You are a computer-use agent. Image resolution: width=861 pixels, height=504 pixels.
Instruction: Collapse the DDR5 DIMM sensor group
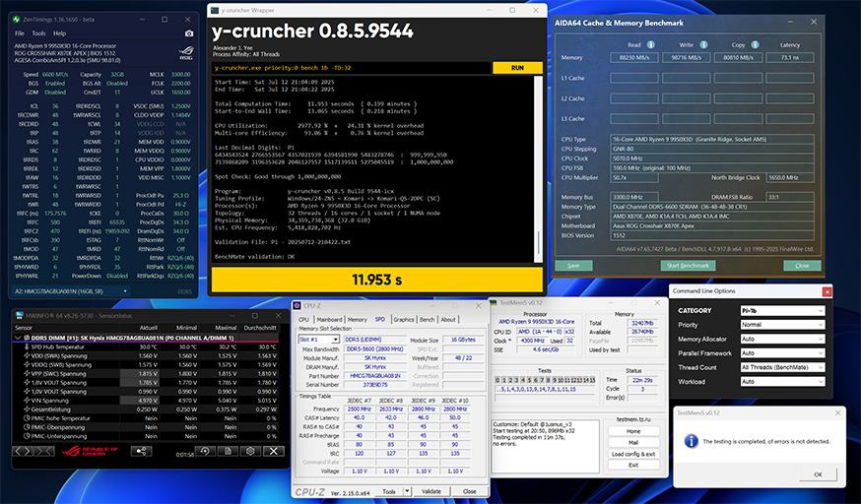pyautogui.click(x=18, y=339)
